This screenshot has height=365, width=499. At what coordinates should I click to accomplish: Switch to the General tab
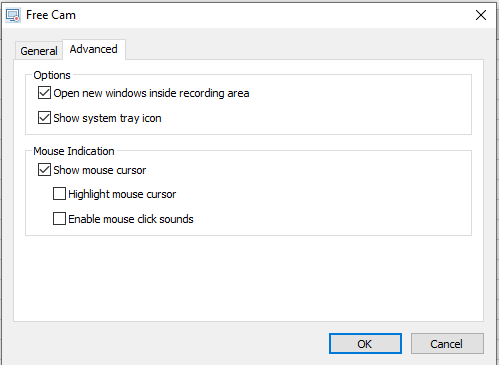click(39, 51)
